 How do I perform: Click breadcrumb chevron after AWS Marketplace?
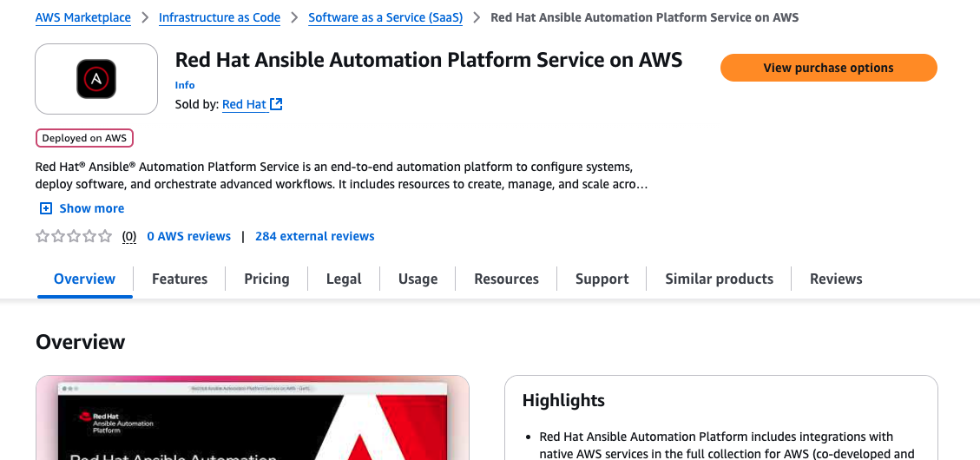[145, 17]
